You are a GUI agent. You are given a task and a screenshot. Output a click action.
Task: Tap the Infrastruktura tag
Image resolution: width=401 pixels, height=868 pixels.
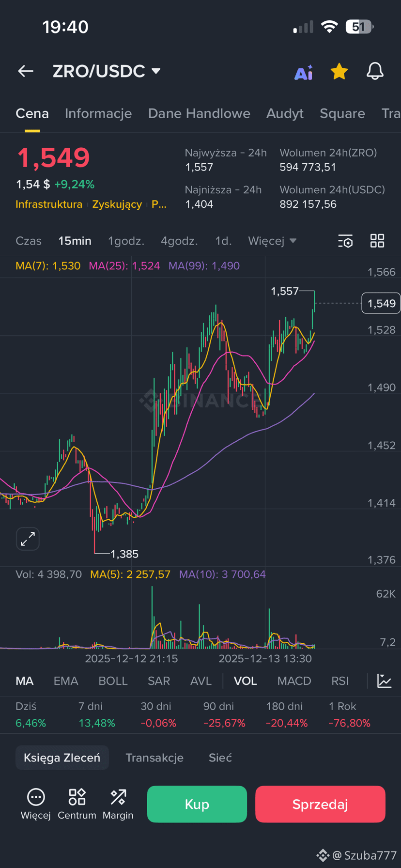(x=49, y=204)
